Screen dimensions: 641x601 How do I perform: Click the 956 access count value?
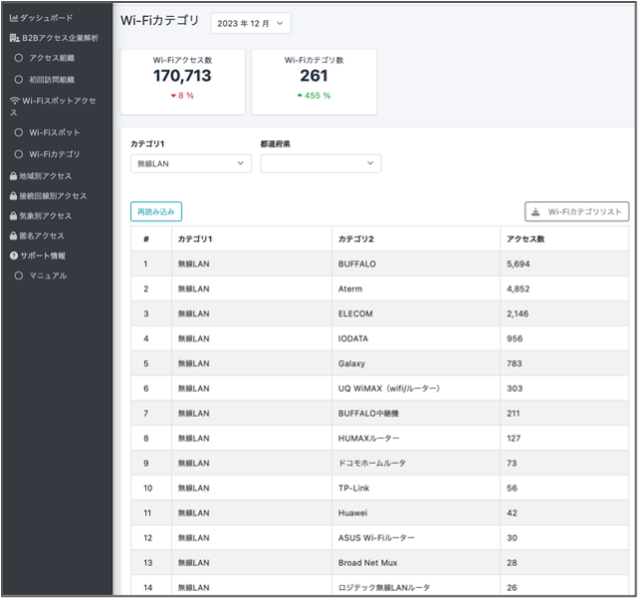pyautogui.click(x=514, y=339)
